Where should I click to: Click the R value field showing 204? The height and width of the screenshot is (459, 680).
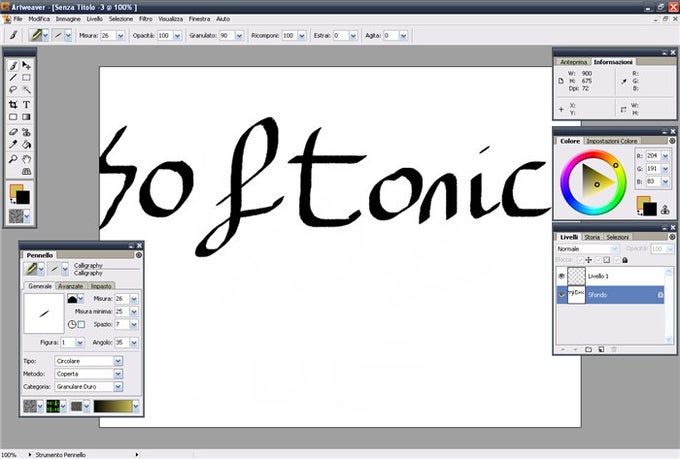[x=652, y=155]
